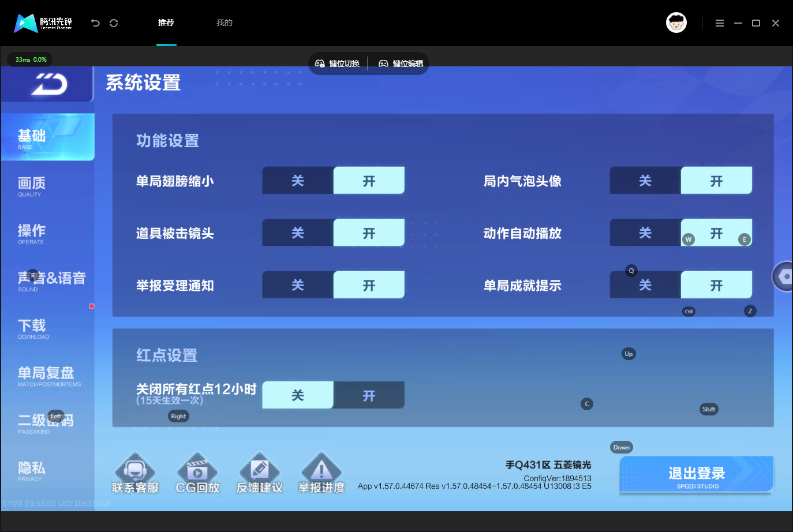Turn on 局内气泡头像

(716, 181)
